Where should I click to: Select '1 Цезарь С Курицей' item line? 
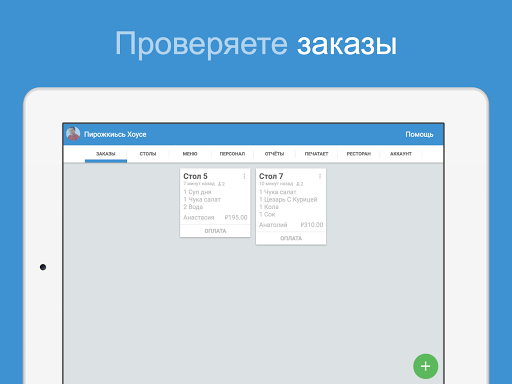point(288,199)
